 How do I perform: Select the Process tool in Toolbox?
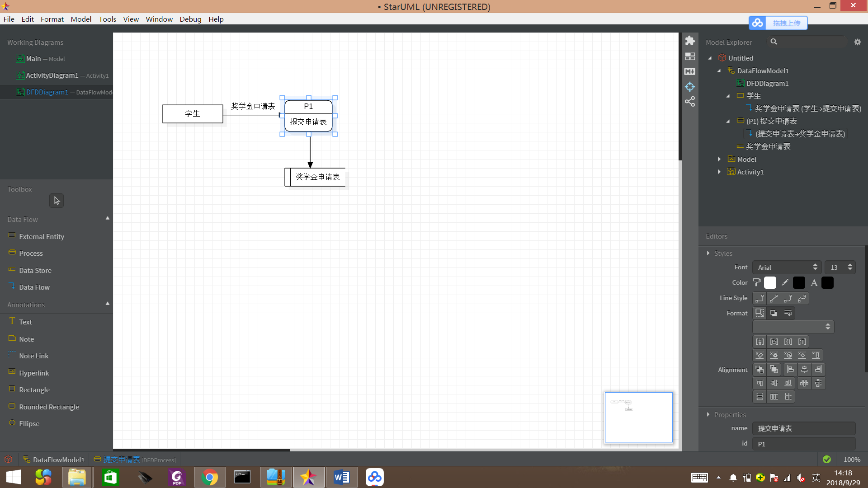pyautogui.click(x=31, y=253)
